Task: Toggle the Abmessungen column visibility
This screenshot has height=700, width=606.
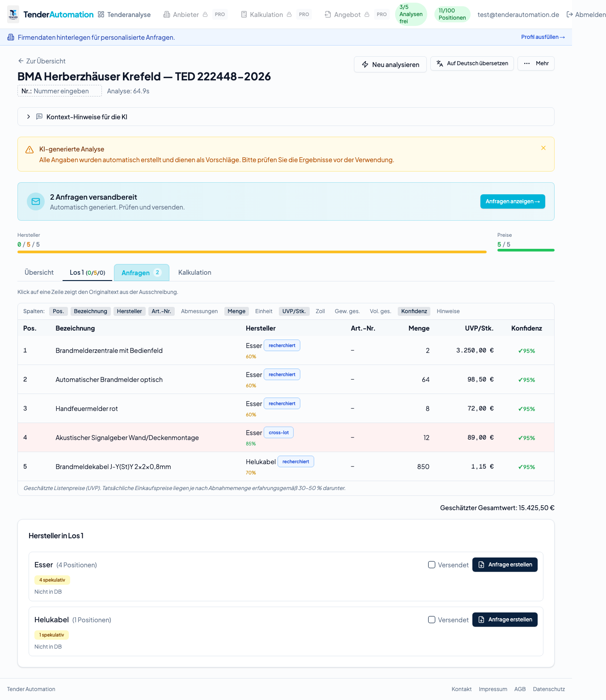Action: click(x=199, y=311)
